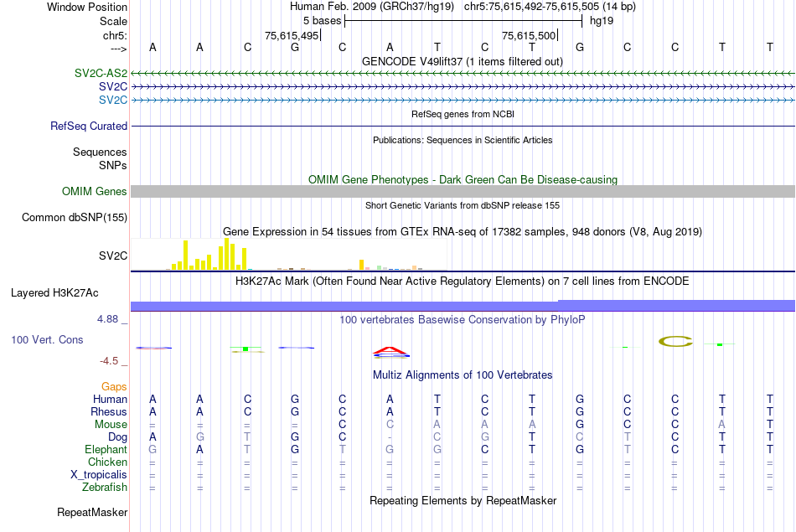Open the RefSeq Curated track label
The width and height of the screenshot is (796, 532).
click(89, 126)
